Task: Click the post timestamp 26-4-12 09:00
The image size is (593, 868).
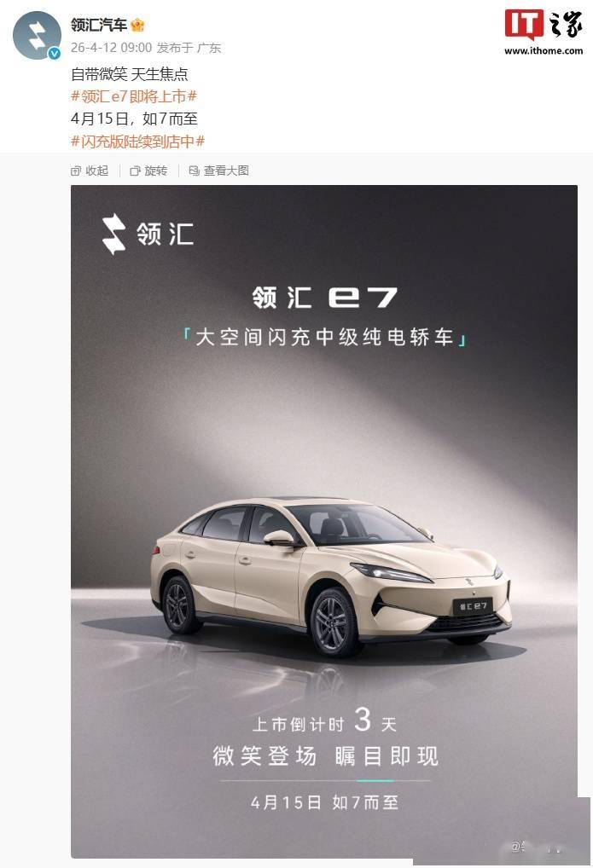Action: point(112,48)
